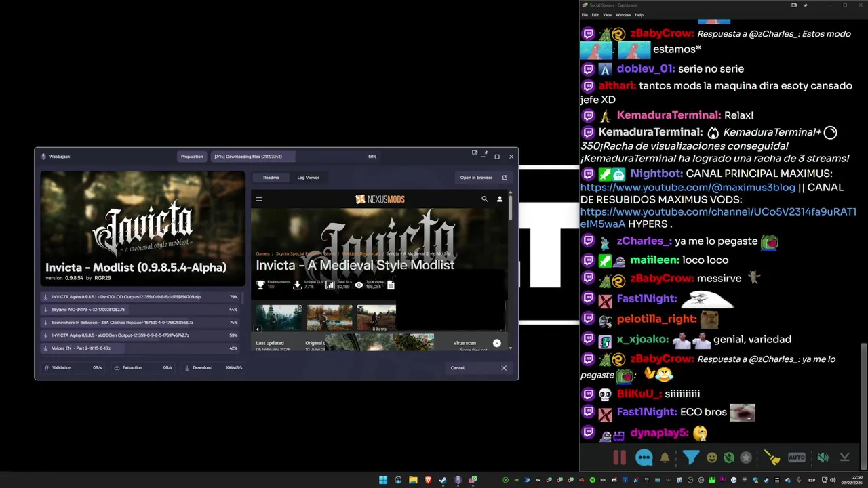Switch to the Readme tab
The height and width of the screenshot is (488, 868).
(x=271, y=178)
